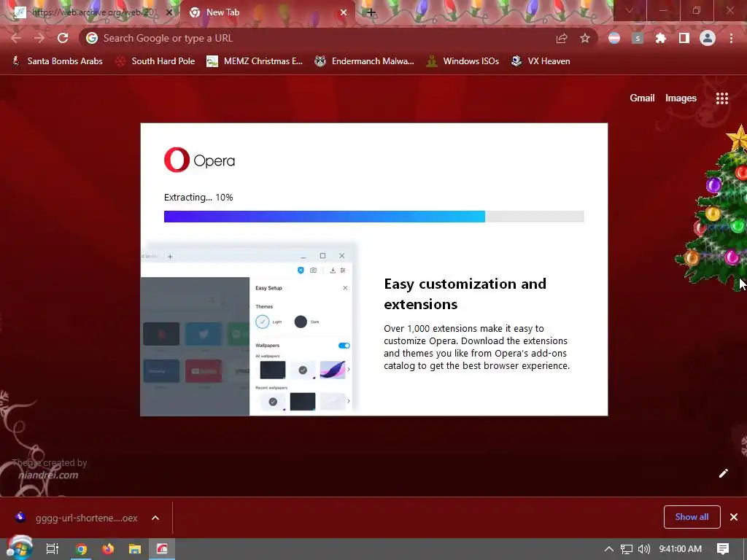Select the Opera installer taskbar item

click(162, 549)
